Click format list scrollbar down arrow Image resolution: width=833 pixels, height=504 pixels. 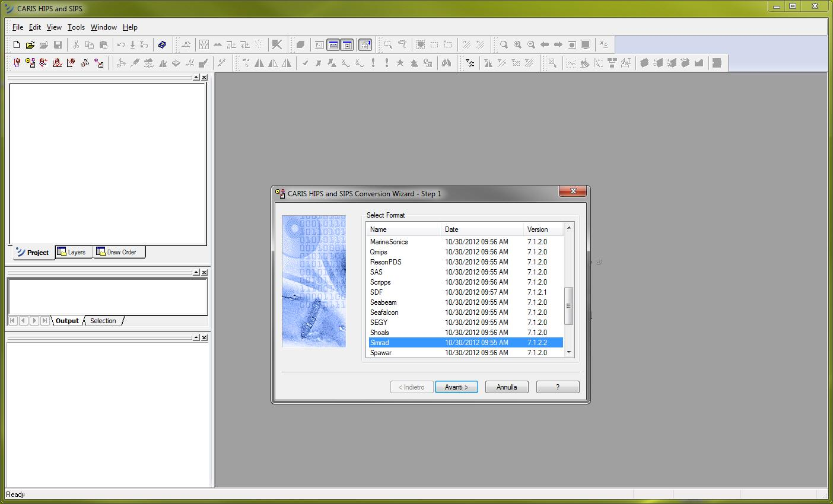click(569, 352)
